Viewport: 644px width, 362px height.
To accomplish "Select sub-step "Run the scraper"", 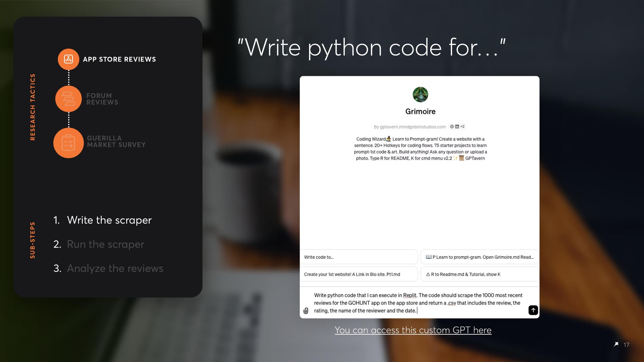I will coord(106,244).
